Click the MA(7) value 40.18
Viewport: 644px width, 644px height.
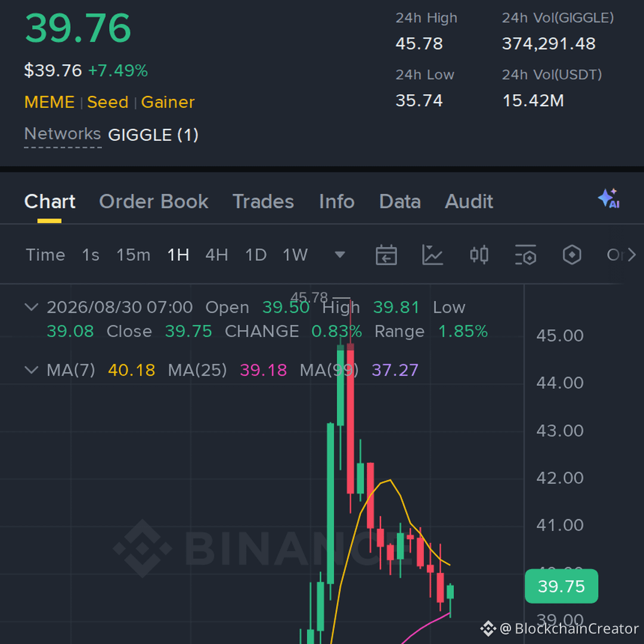coord(131,370)
